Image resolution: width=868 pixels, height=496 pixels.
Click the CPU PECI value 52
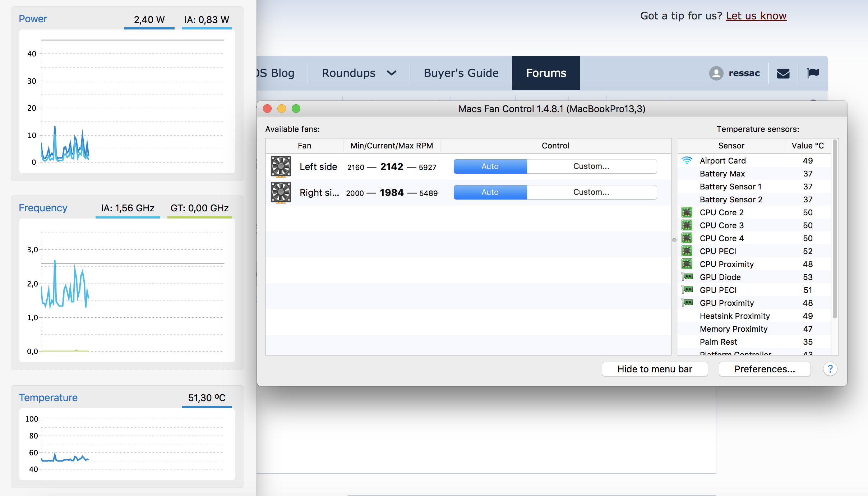808,251
